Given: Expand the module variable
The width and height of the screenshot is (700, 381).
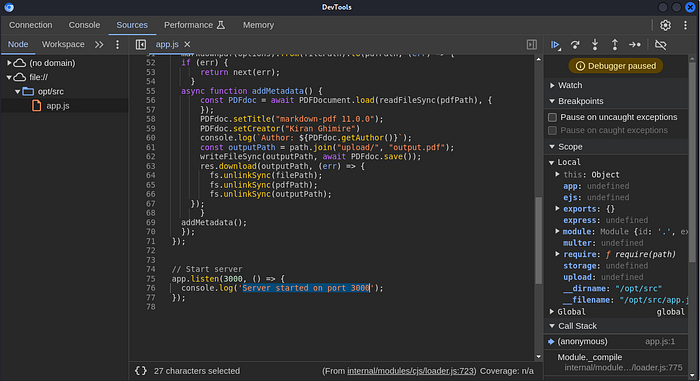Looking at the screenshot, I should 557,231.
